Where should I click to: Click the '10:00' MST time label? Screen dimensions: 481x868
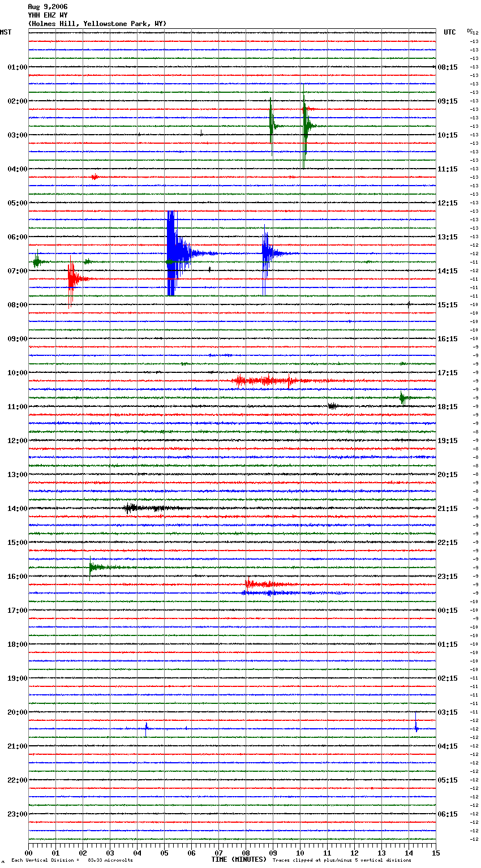click(x=17, y=372)
